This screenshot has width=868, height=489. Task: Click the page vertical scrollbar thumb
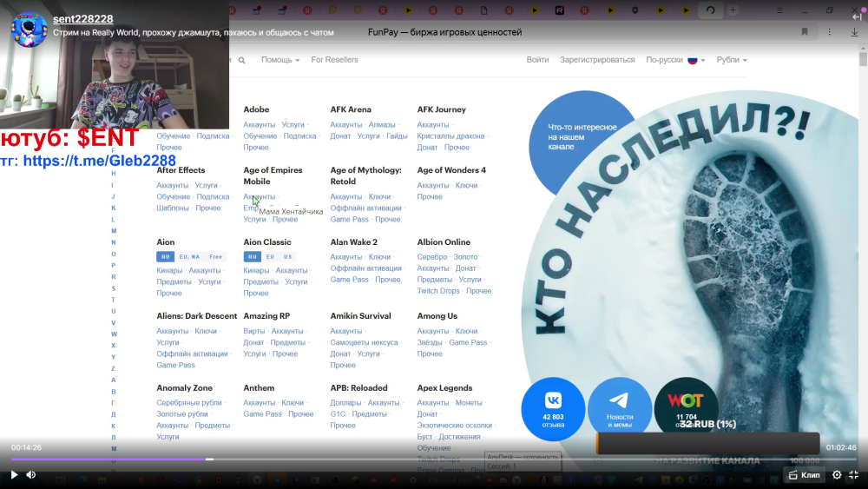(863, 59)
